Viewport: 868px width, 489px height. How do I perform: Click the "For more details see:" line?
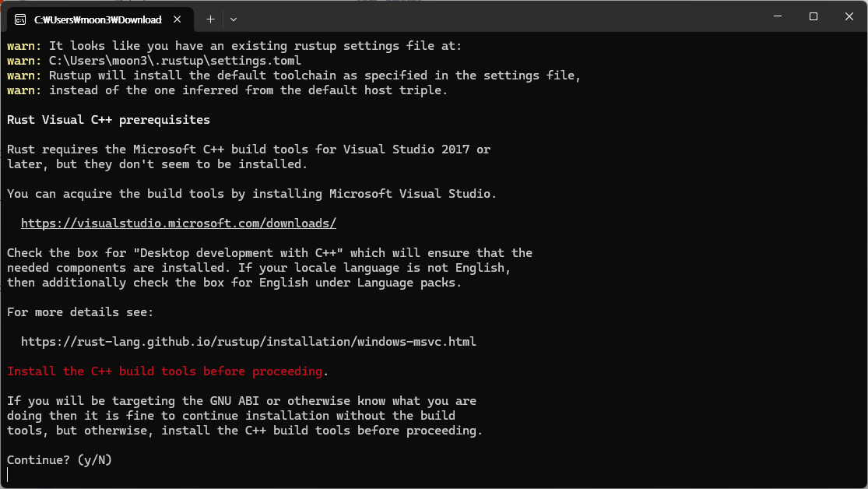click(x=80, y=312)
